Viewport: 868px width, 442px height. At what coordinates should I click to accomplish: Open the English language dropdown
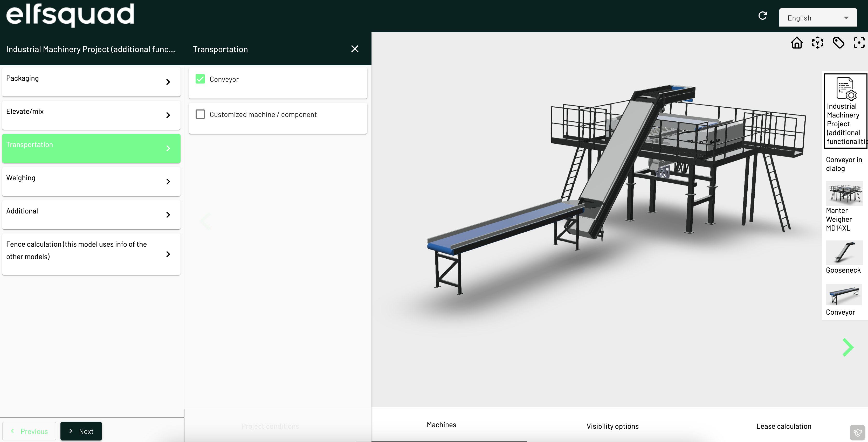coord(818,18)
